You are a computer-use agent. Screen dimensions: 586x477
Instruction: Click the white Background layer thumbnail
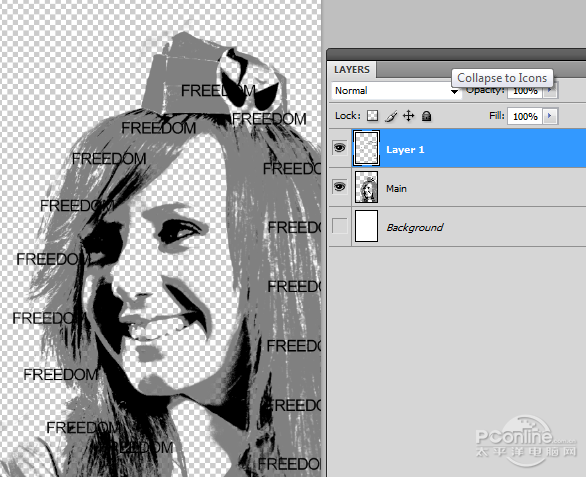[x=366, y=226]
